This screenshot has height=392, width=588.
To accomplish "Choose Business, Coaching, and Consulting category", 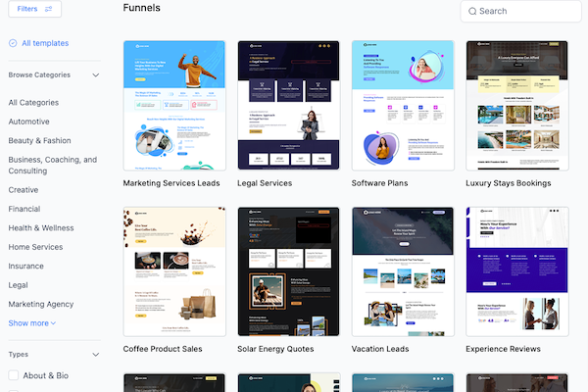I will (x=53, y=165).
